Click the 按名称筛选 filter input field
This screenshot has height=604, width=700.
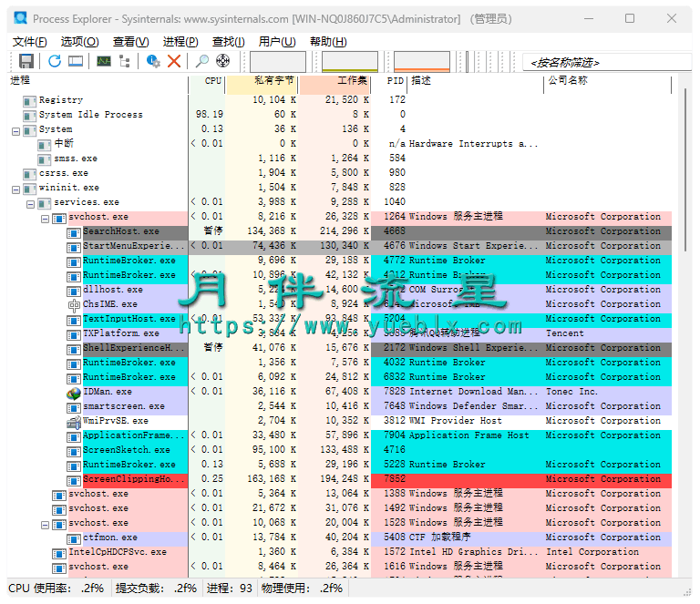(607, 62)
